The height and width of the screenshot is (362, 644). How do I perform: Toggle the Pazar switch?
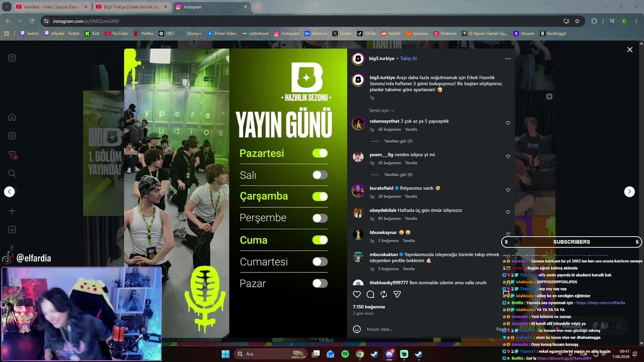pyautogui.click(x=320, y=284)
